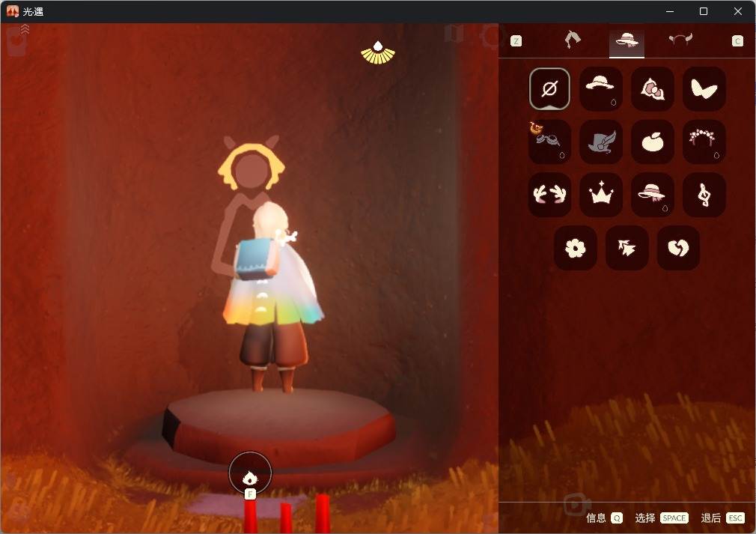
Task: Pick the white crown item
Action: (x=601, y=195)
